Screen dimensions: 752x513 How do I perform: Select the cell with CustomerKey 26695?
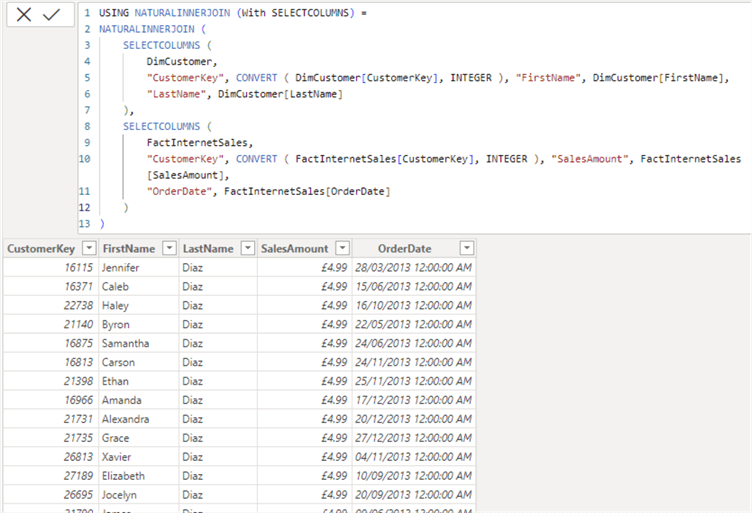51,495
